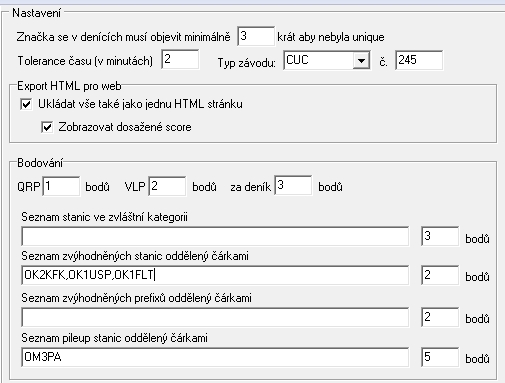Image resolution: width=505 pixels, height=383 pixels.
Task: Click the QRP points field
Action: (x=61, y=186)
